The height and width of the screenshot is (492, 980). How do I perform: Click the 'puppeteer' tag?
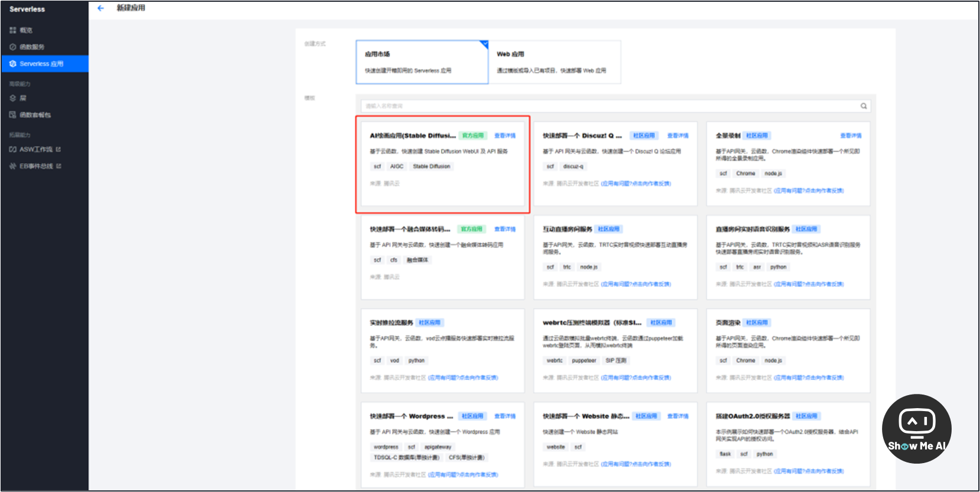(584, 360)
